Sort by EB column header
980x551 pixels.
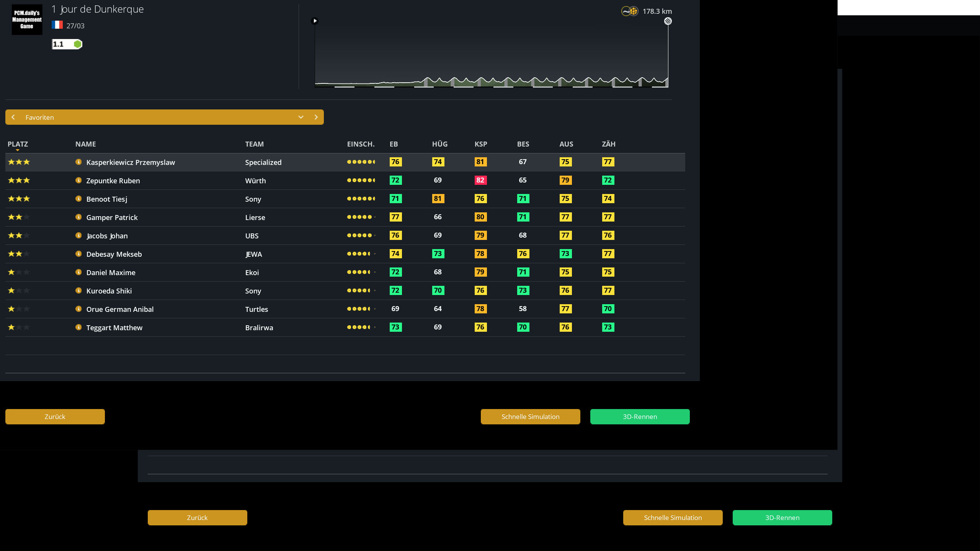click(394, 144)
